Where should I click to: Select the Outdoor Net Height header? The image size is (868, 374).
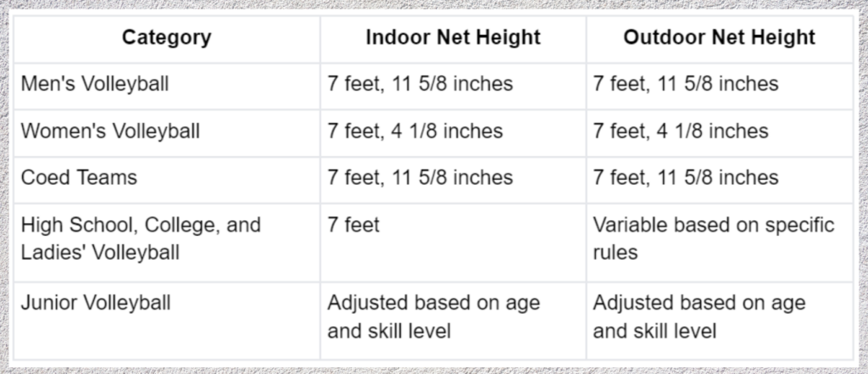[x=719, y=38]
